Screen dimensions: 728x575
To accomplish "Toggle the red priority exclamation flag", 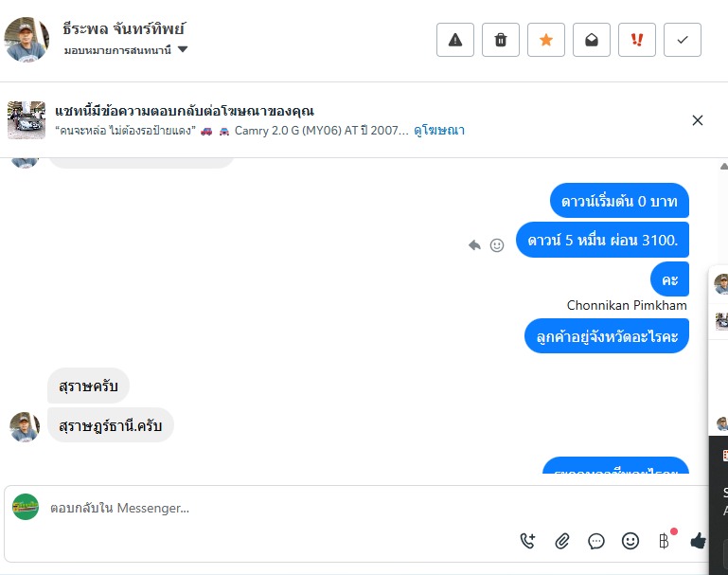I will 637,40.
